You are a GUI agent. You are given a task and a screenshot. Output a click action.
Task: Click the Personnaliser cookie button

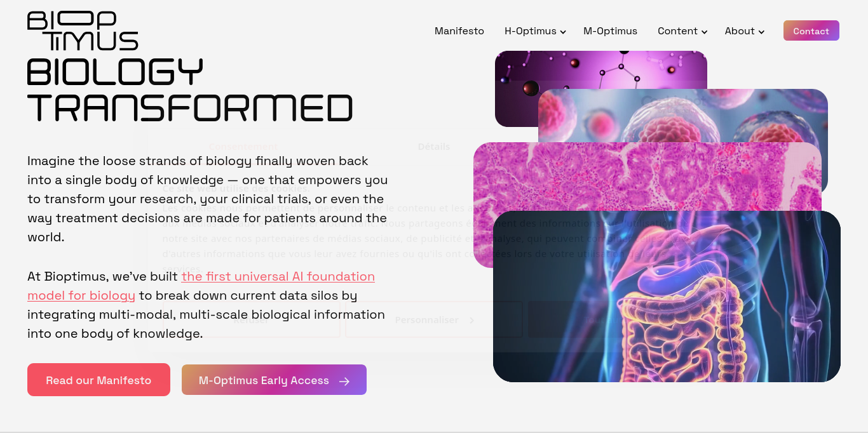click(x=434, y=319)
